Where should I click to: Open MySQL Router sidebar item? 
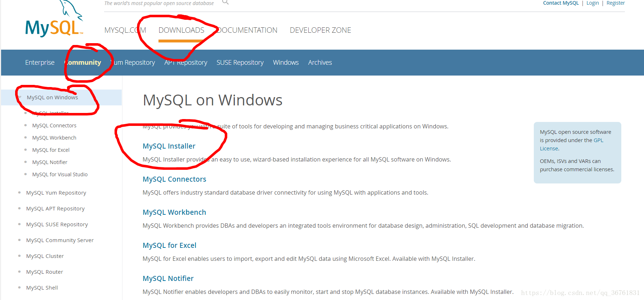click(x=45, y=272)
